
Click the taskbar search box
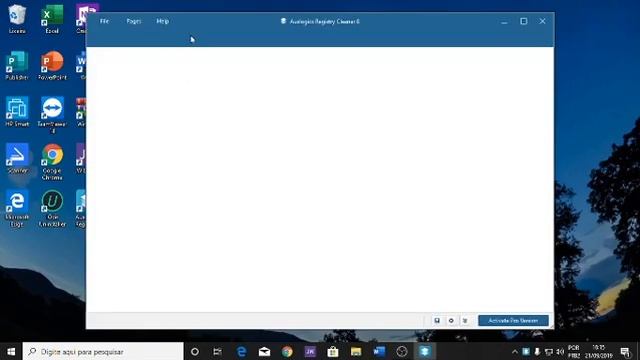click(x=103, y=351)
